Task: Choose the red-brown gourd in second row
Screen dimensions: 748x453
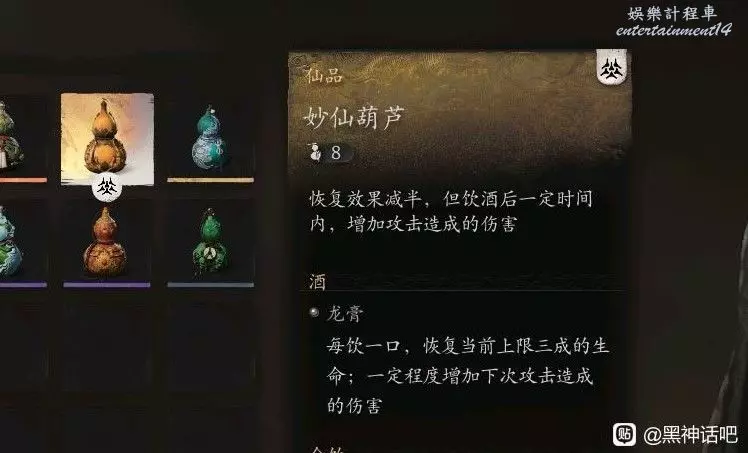Action: [106, 242]
